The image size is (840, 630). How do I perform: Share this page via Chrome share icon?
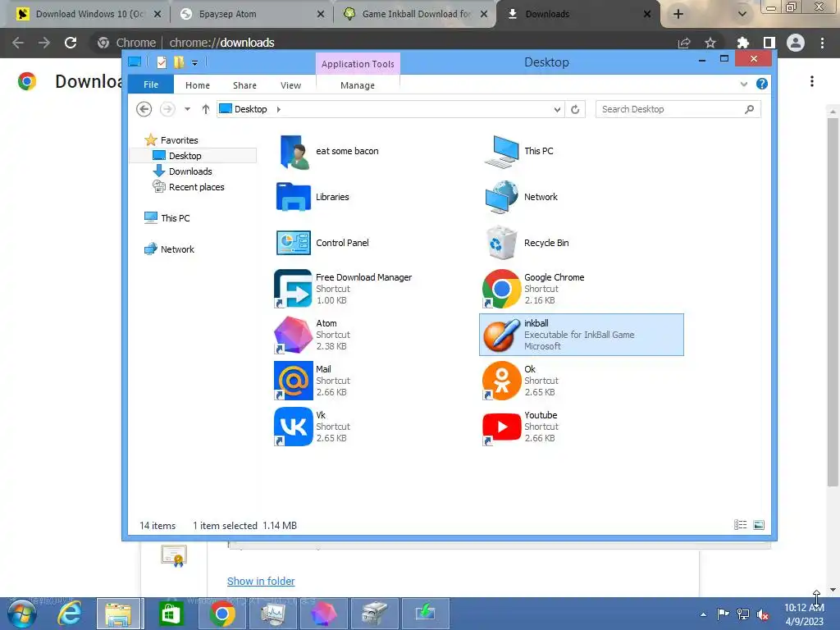[x=684, y=43]
